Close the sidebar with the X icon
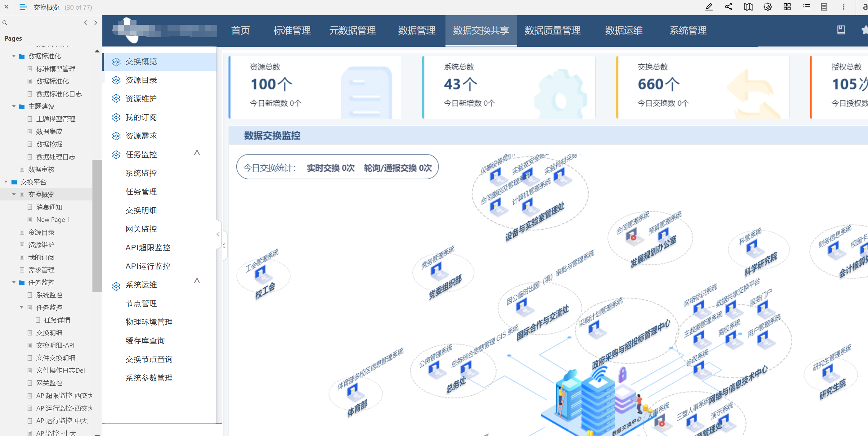 coord(6,7)
